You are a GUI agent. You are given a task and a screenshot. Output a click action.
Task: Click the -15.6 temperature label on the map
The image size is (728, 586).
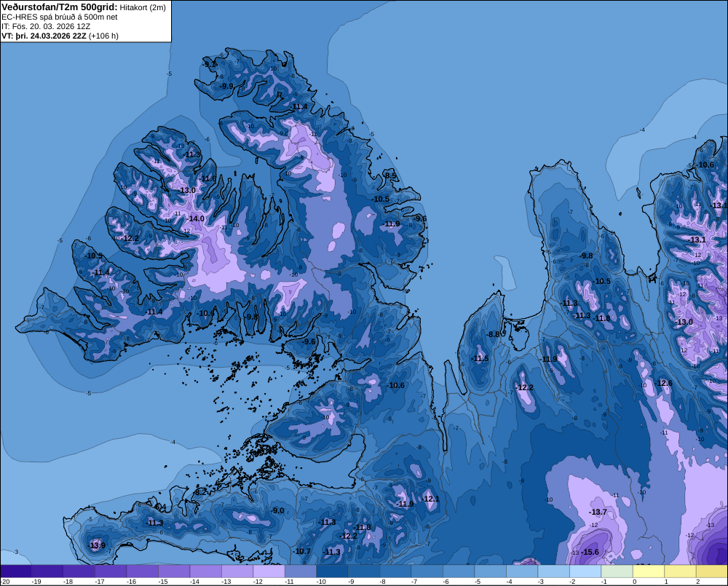[x=590, y=552]
